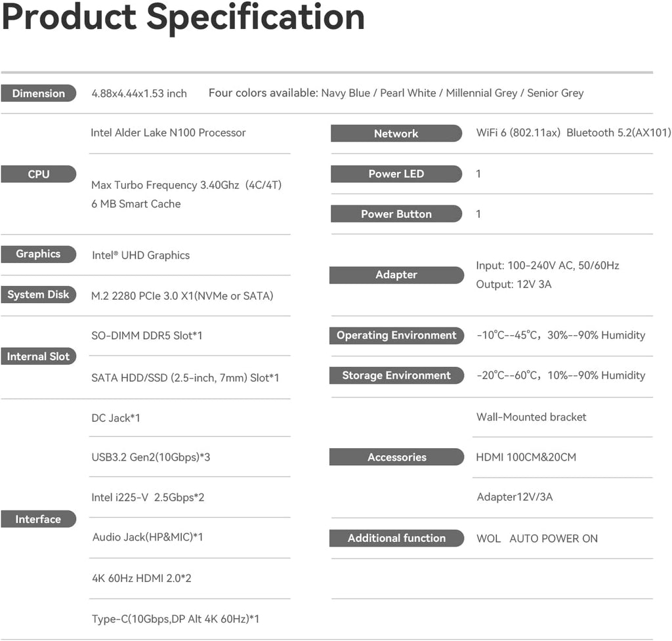Select the USB3.2 Gen2(10Gbps)*3 entry
Screen dimensions: 672x641
tap(150, 457)
